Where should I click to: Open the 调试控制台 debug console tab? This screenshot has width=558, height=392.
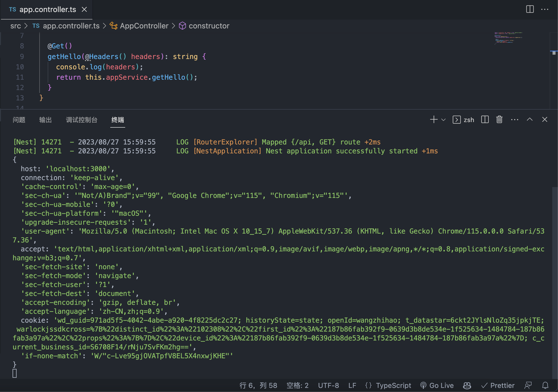(82, 120)
